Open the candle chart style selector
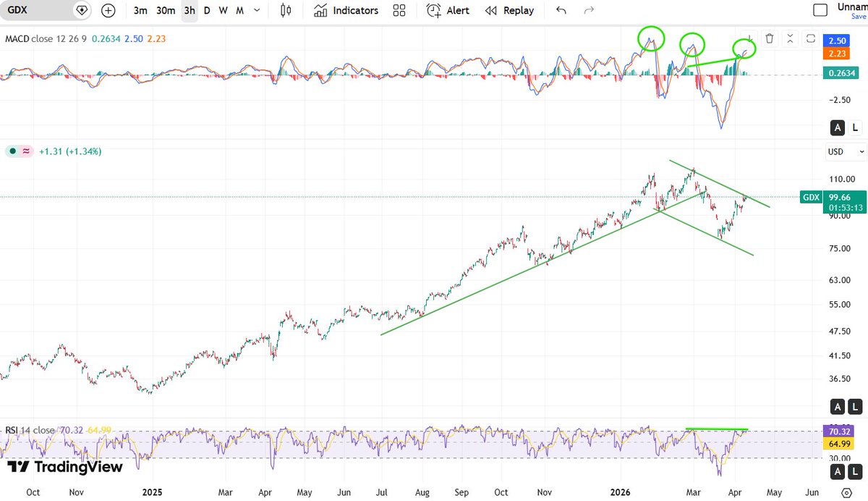This screenshot has width=868, height=501. (x=285, y=10)
